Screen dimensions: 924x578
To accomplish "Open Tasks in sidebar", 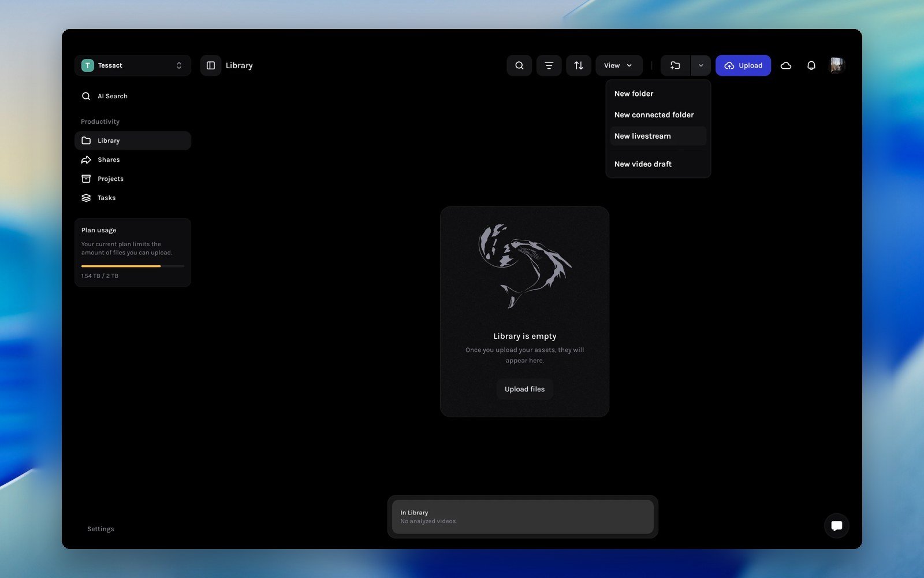I will (x=132, y=198).
